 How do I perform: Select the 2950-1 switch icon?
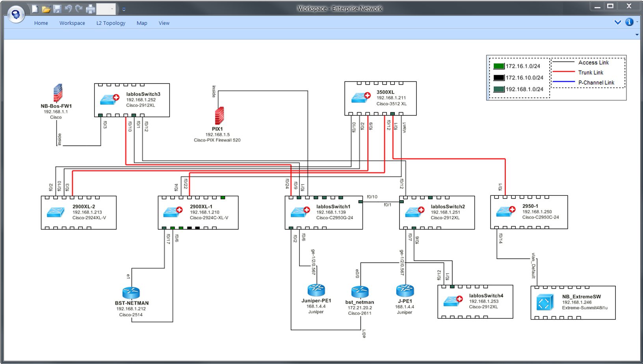click(506, 211)
